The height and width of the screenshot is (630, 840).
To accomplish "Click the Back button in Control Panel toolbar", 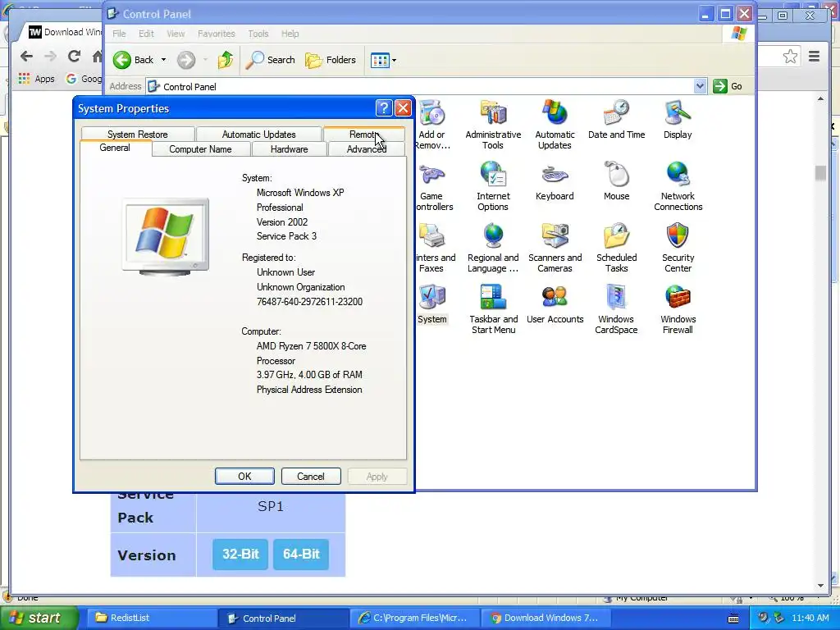I will pos(134,60).
